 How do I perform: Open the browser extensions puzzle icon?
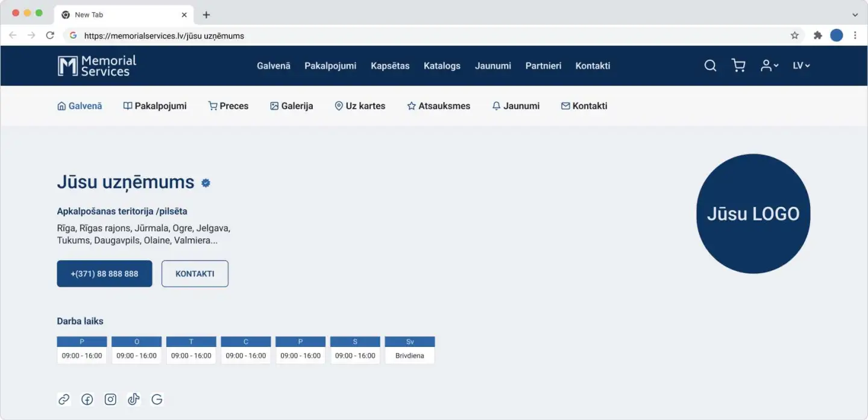click(817, 36)
